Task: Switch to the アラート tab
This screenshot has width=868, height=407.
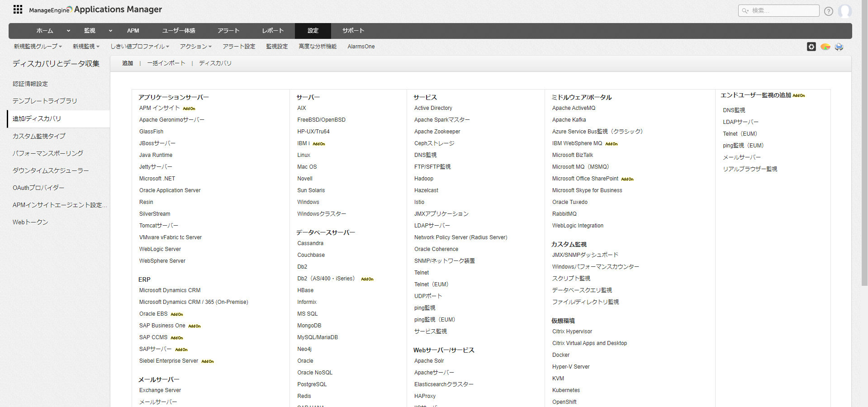Action: point(228,31)
